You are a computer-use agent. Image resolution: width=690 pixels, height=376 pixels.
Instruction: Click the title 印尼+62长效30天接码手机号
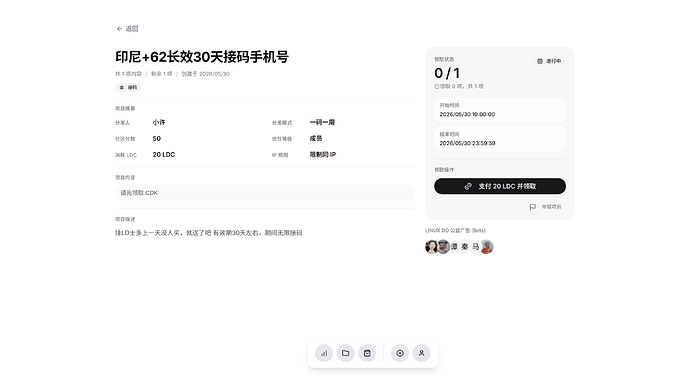pos(202,57)
